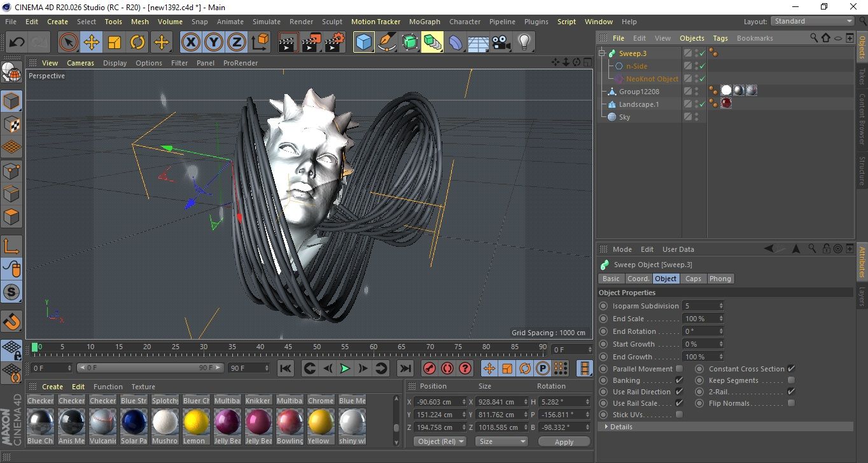Open the Simulate menu

click(x=266, y=22)
